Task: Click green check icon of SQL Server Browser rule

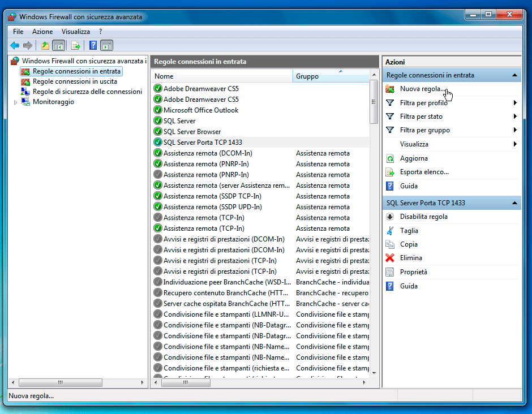Action: [x=158, y=131]
